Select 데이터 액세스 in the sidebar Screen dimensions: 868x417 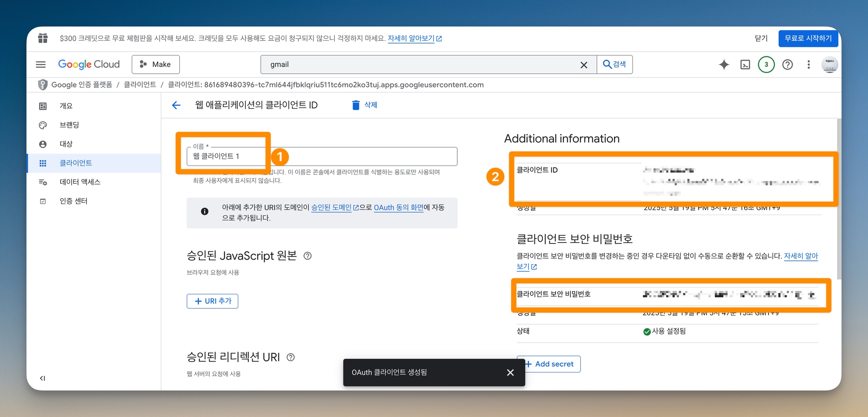coord(94,182)
